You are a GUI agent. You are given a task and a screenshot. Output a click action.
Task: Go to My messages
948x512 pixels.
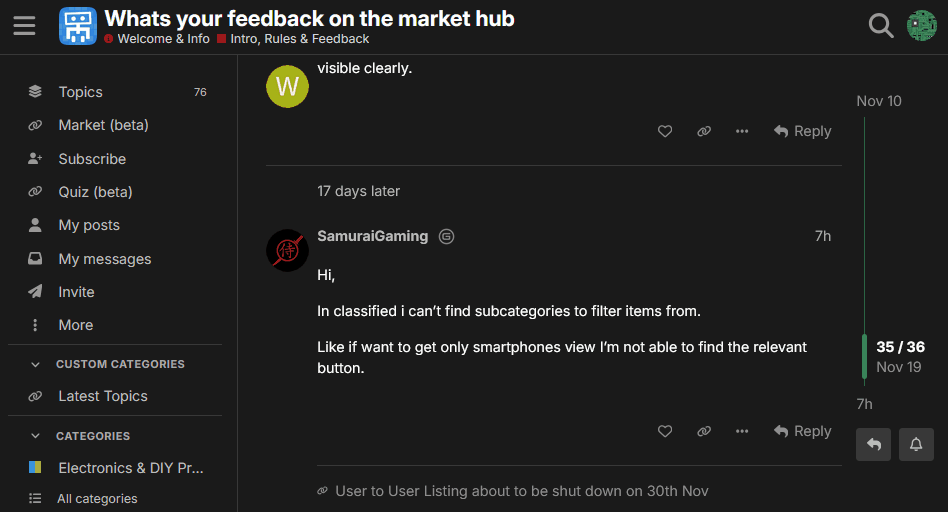104,259
